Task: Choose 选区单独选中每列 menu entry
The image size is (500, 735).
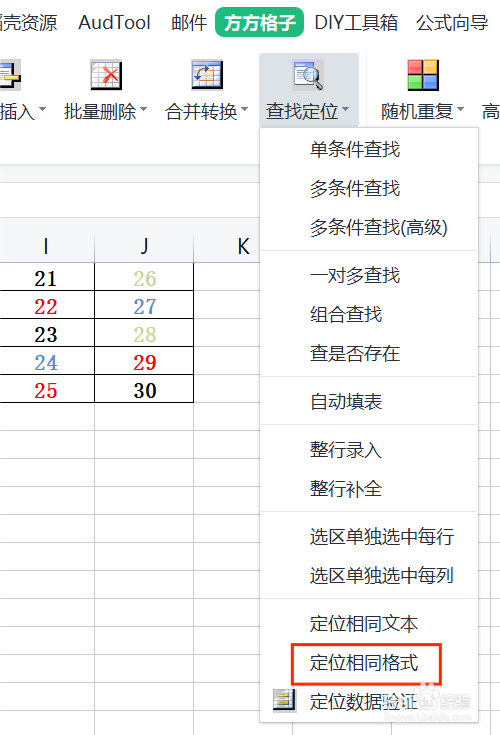Action: click(x=381, y=576)
